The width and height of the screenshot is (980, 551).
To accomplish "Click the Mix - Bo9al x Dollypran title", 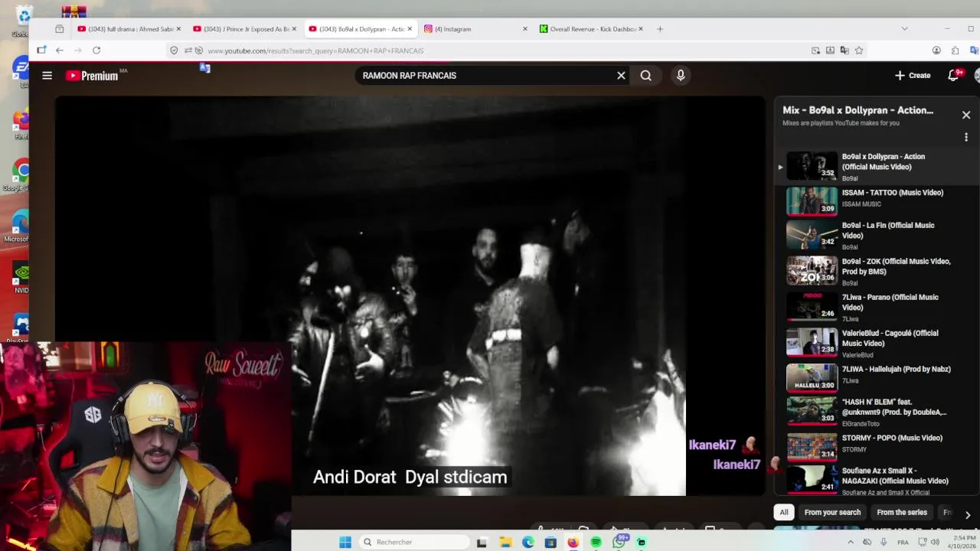I will coord(857,110).
